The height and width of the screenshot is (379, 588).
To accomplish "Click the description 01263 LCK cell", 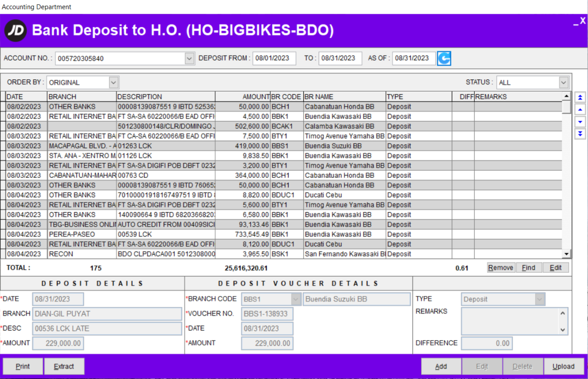I will [166, 146].
